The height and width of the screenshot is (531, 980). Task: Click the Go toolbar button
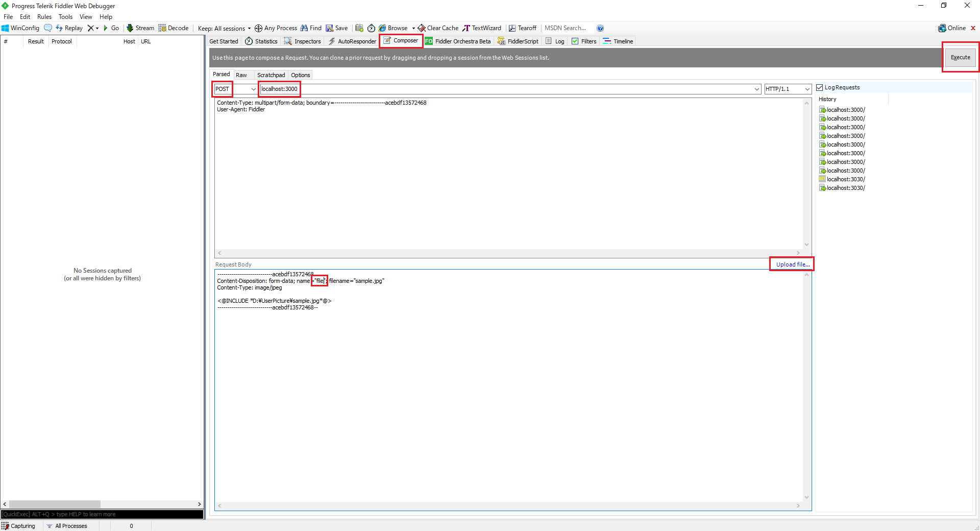coord(111,28)
